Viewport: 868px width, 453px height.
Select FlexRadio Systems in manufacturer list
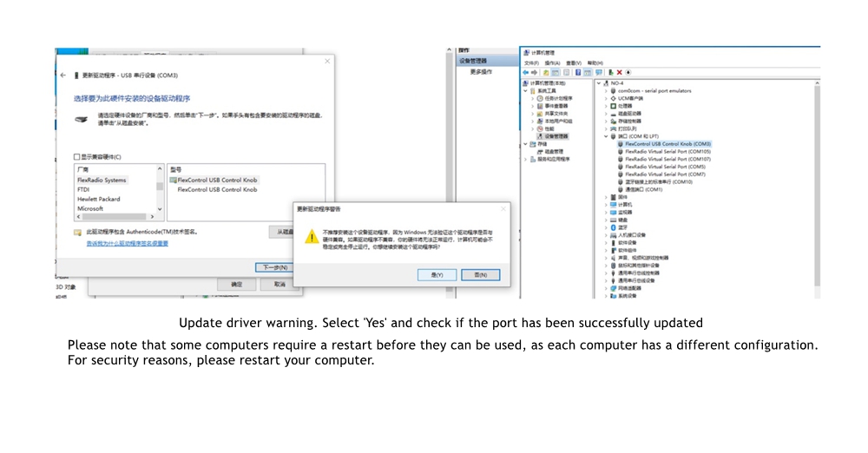tap(102, 180)
